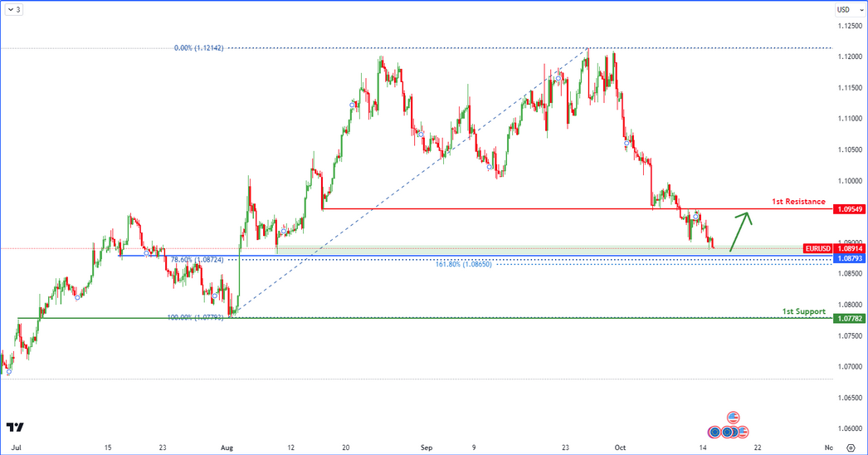This screenshot has width=868, height=455.
Task: Click 1.10000 on the price axis
Action: [x=850, y=181]
